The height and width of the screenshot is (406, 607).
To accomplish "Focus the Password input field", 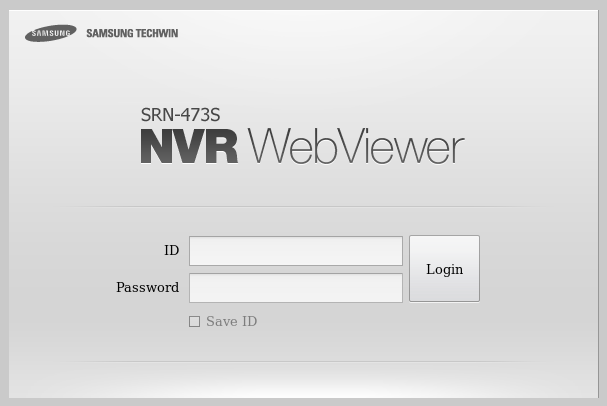I will [x=296, y=288].
